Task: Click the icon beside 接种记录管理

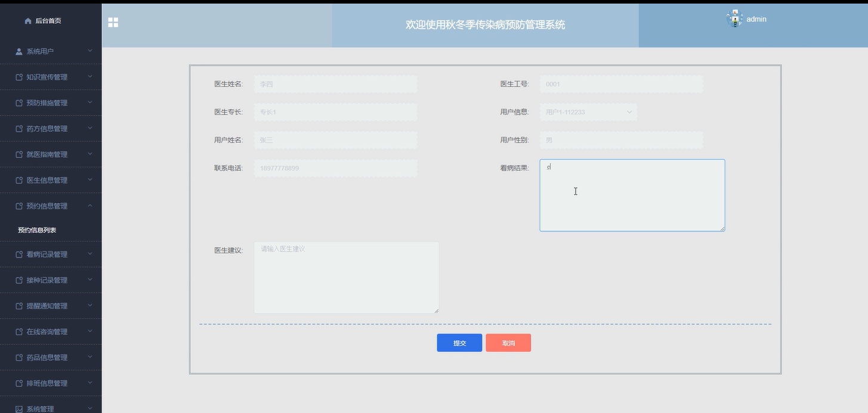Action: (19, 280)
